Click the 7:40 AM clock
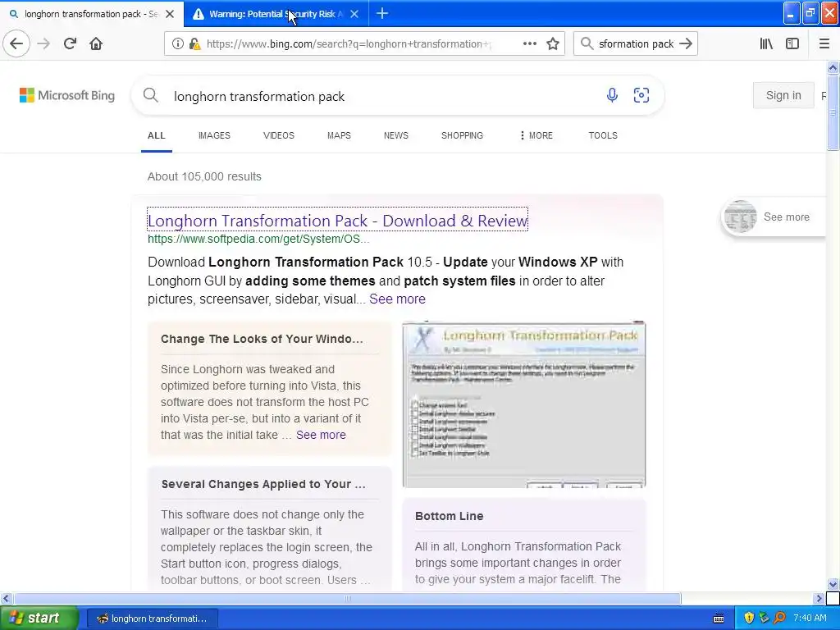 pos(810,618)
